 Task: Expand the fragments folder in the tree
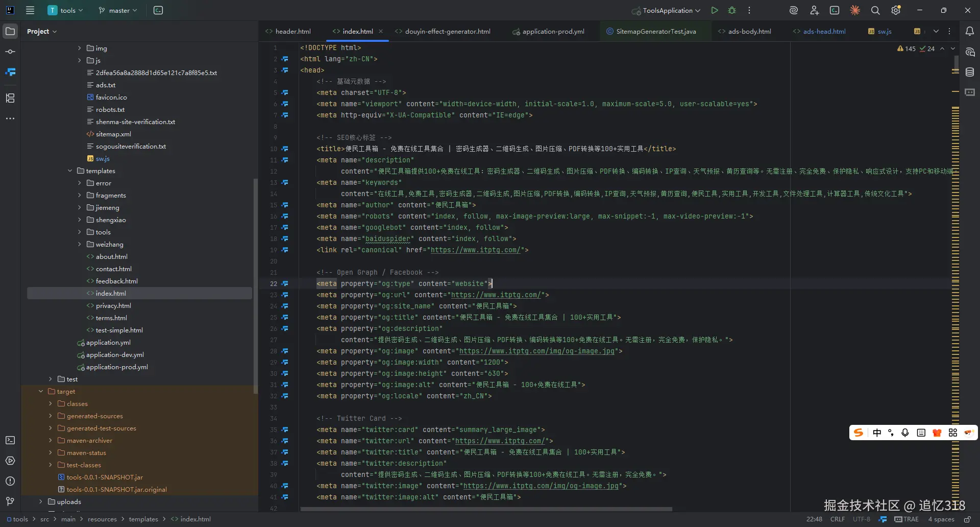point(79,195)
